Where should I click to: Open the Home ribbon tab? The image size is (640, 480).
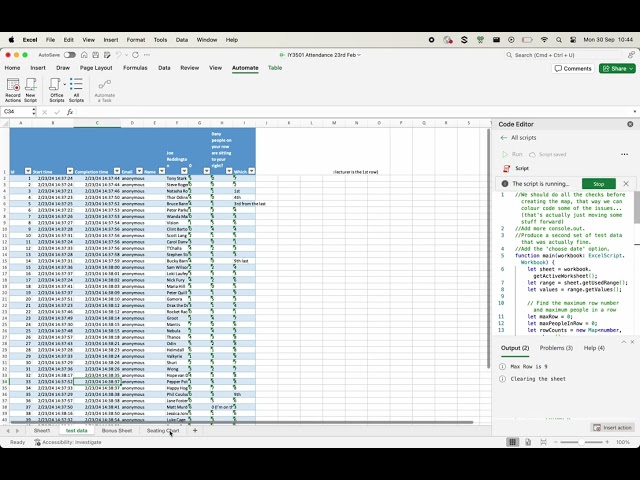click(12, 68)
